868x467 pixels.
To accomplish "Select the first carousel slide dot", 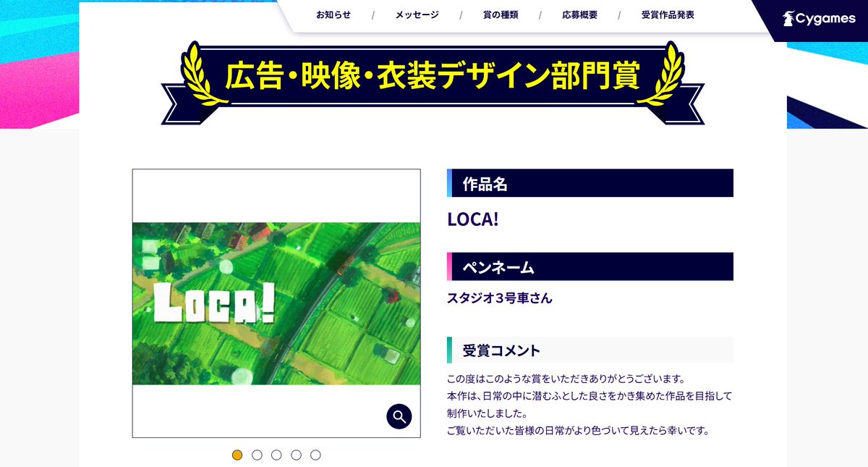I will coord(238,455).
